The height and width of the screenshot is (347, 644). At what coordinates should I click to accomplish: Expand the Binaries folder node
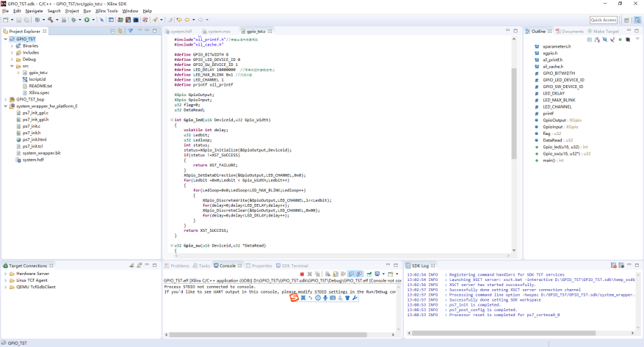(x=12, y=46)
